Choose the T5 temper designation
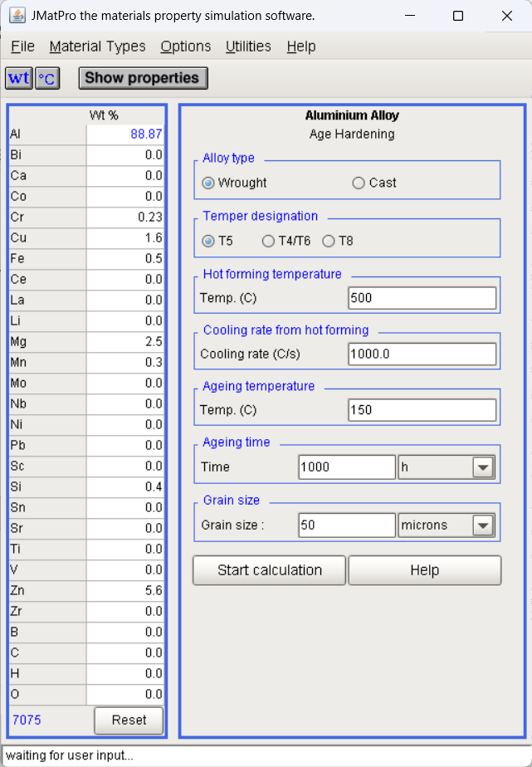This screenshot has height=767, width=532. (208, 242)
